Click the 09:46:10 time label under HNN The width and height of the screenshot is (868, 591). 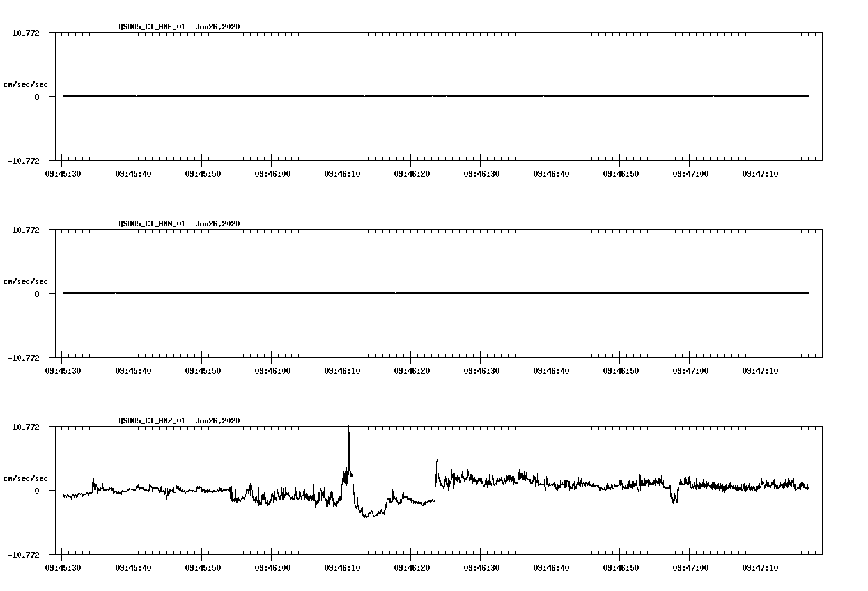(341, 370)
